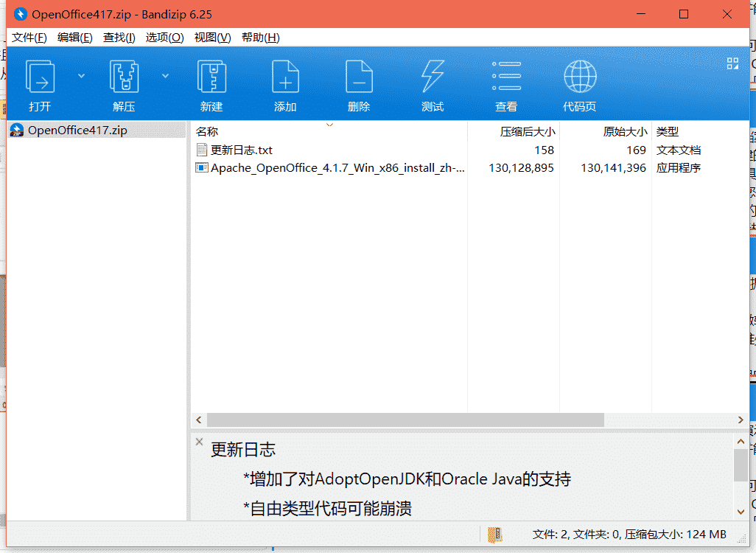This screenshot has width=756, height=553.
Task: Open the 编辑(E) menu
Action: point(74,38)
